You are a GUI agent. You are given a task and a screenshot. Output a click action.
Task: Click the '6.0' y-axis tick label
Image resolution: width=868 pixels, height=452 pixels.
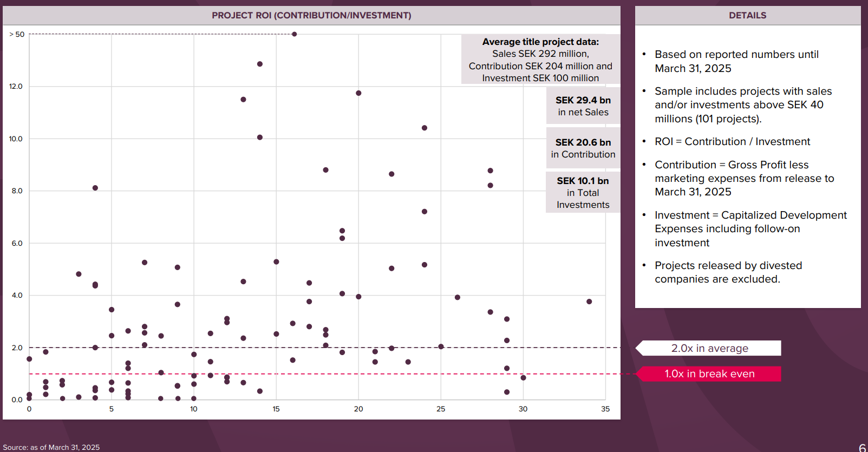point(17,243)
